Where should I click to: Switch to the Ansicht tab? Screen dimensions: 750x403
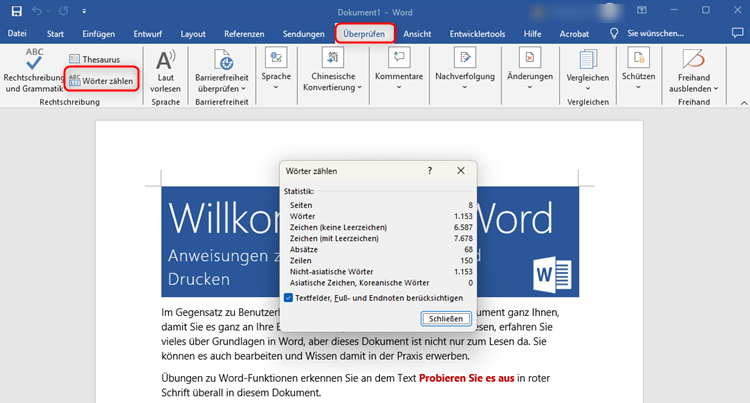pos(417,33)
